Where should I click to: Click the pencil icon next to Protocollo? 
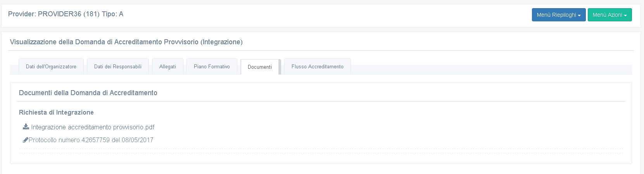[x=26, y=140]
